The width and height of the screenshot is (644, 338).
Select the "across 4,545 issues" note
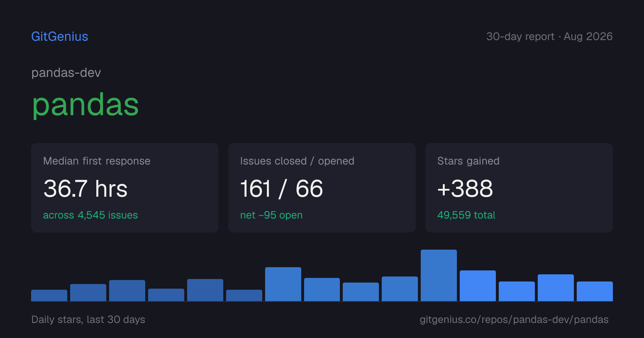tap(90, 215)
